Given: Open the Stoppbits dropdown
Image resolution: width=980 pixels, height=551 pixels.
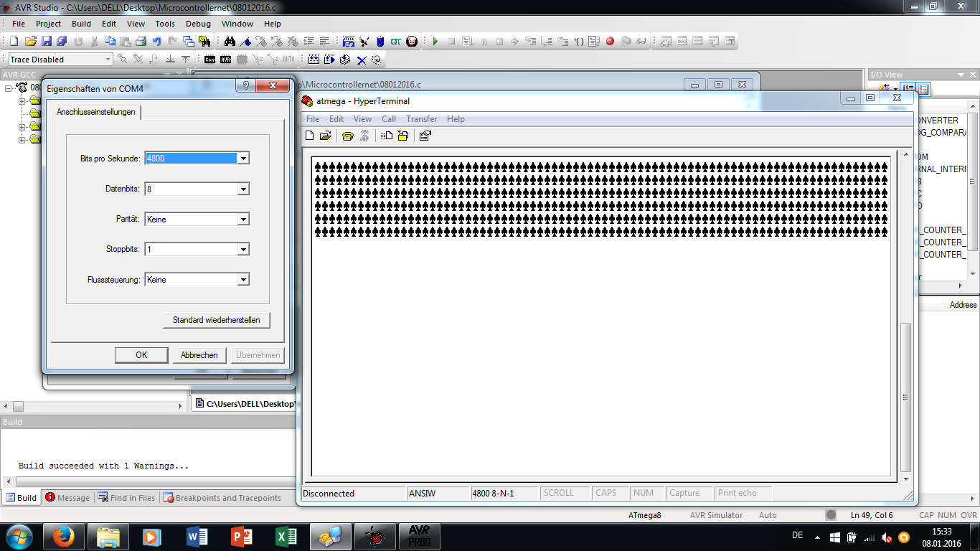Looking at the screenshot, I should (x=243, y=250).
